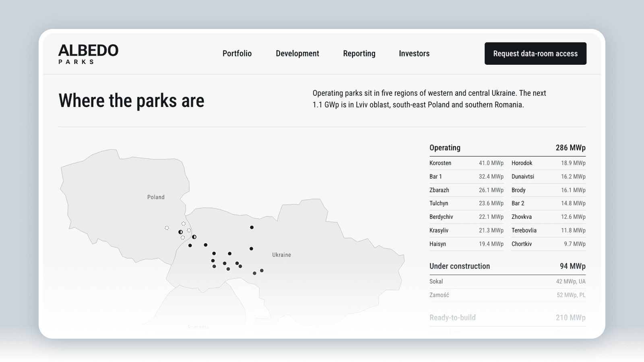644x362 pixels.
Task: Click the Operating section heading
Action: (x=445, y=148)
